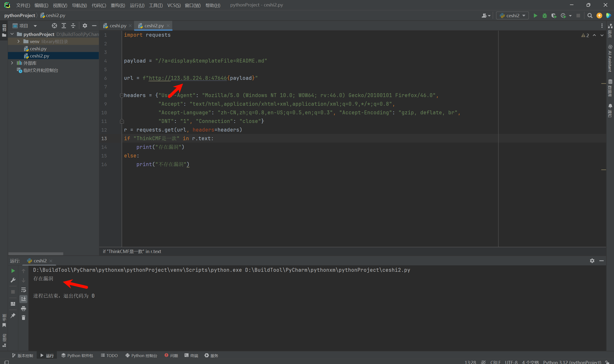614x364 pixels.
Task: Click the 2 warnings indicator
Action: (x=585, y=35)
